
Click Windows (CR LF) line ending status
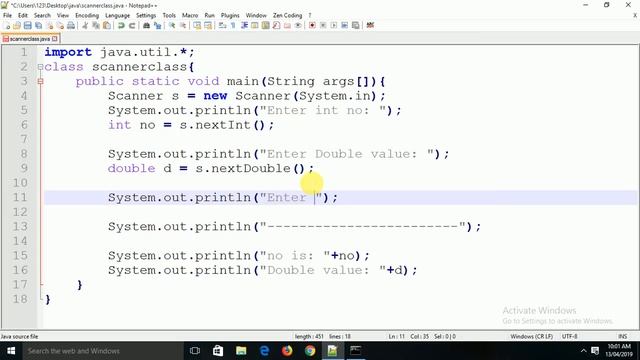coord(531,337)
